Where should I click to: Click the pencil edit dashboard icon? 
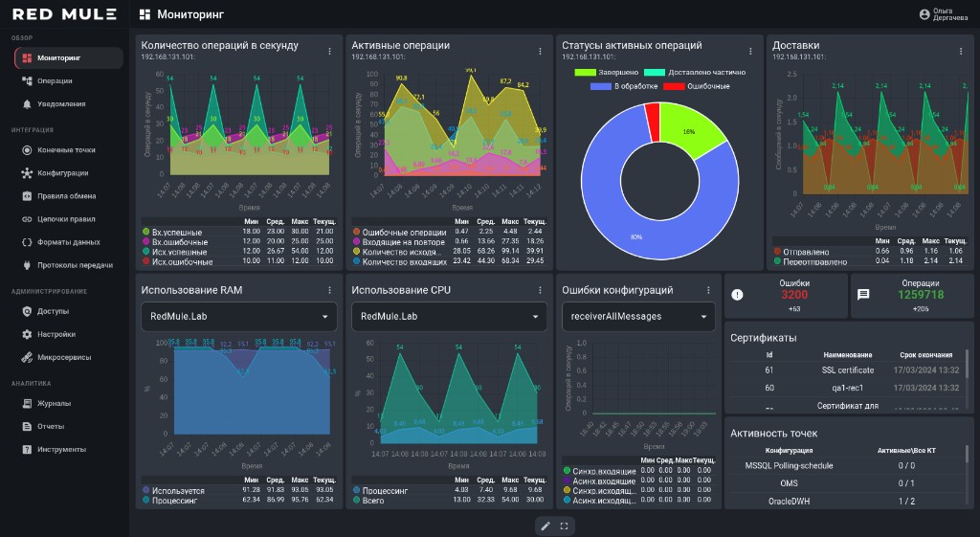tap(546, 526)
